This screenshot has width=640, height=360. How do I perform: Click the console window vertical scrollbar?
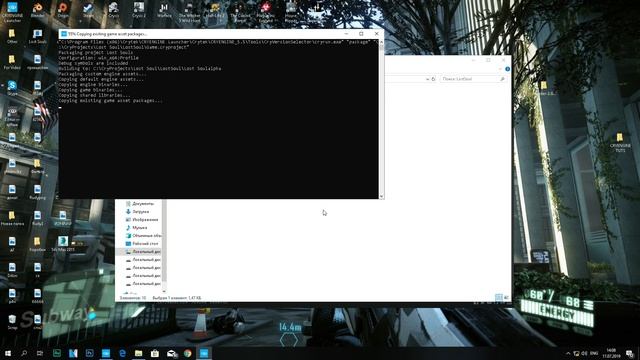[381, 118]
